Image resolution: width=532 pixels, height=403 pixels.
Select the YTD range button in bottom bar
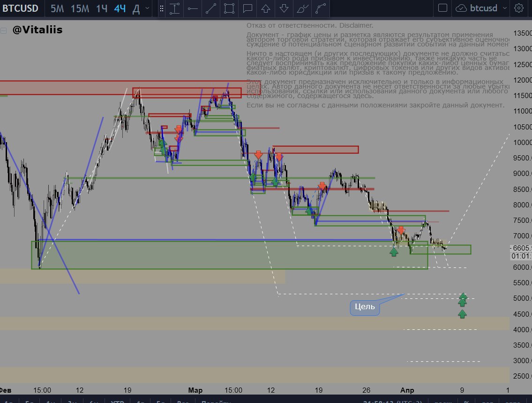point(117,401)
